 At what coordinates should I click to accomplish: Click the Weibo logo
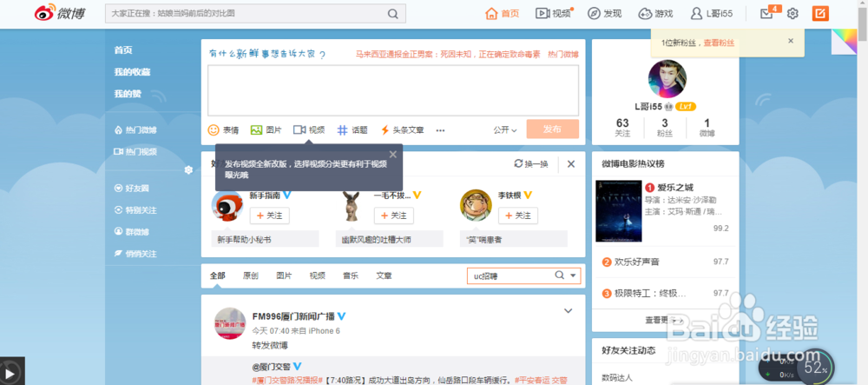pyautogui.click(x=61, y=13)
